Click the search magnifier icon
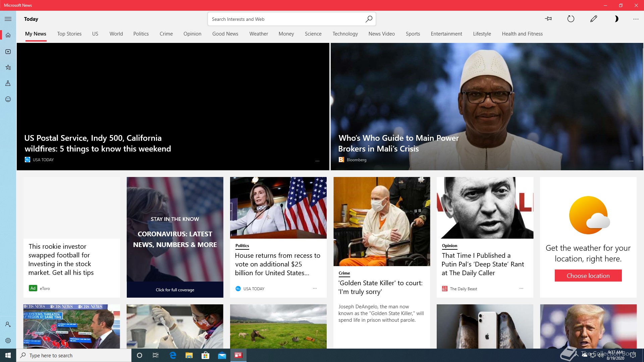This screenshot has height=362, width=644. coord(369,19)
